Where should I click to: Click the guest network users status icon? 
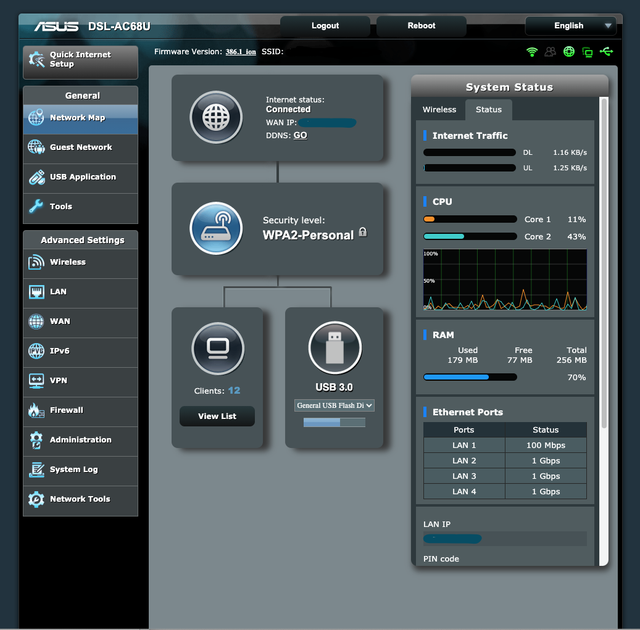(x=550, y=52)
